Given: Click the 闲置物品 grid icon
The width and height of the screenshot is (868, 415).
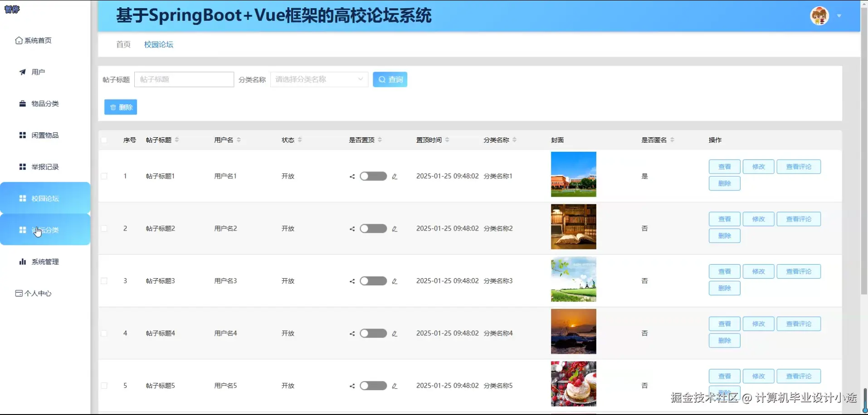Looking at the screenshot, I should point(22,135).
